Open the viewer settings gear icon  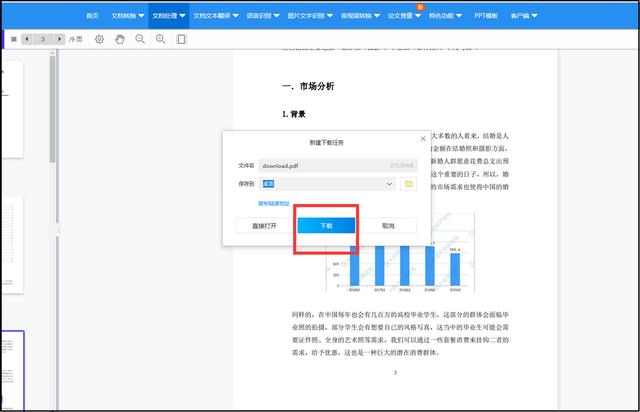point(99,39)
